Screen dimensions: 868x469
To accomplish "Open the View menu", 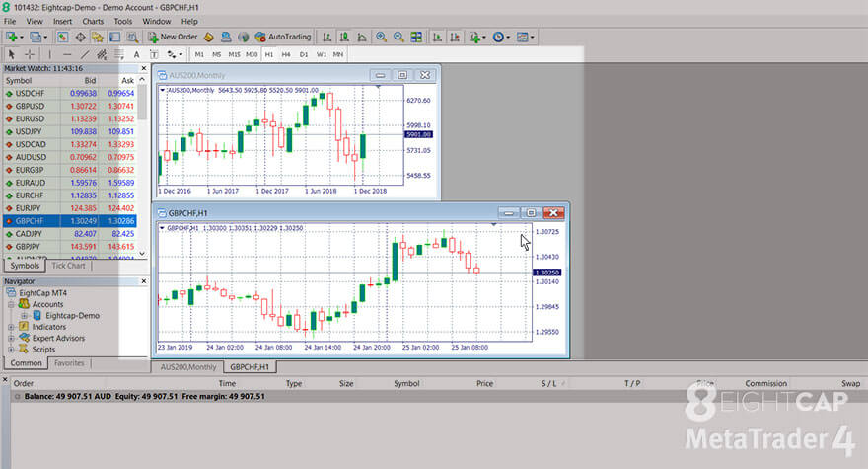I will [x=35, y=21].
